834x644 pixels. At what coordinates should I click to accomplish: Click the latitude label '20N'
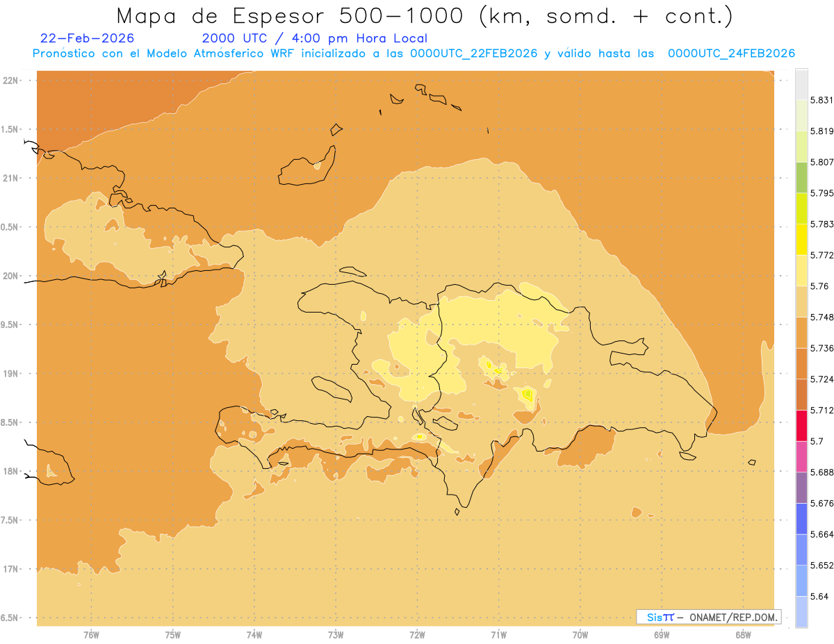click(x=12, y=276)
